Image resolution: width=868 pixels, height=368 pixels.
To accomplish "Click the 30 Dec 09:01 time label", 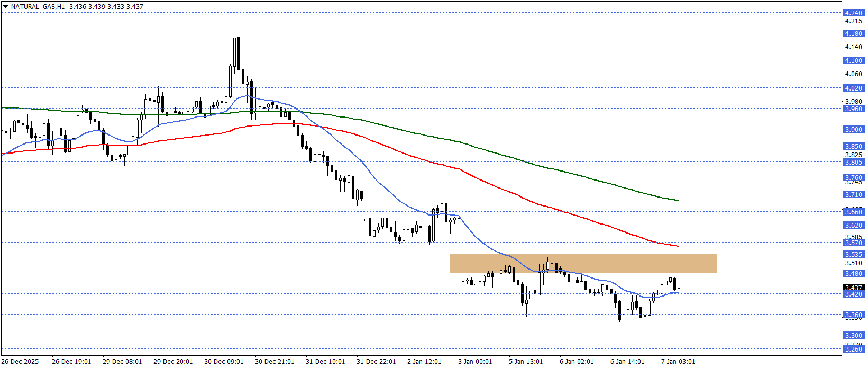I will (x=224, y=362).
